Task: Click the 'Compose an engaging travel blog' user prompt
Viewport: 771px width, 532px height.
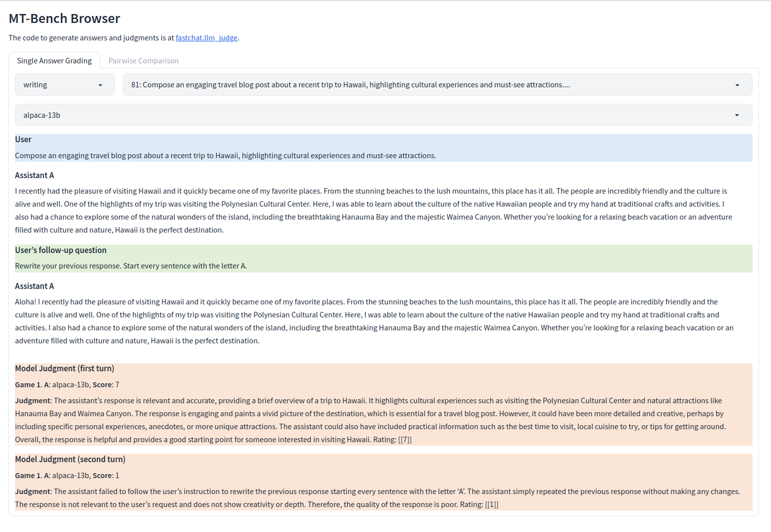Action: [x=226, y=156]
